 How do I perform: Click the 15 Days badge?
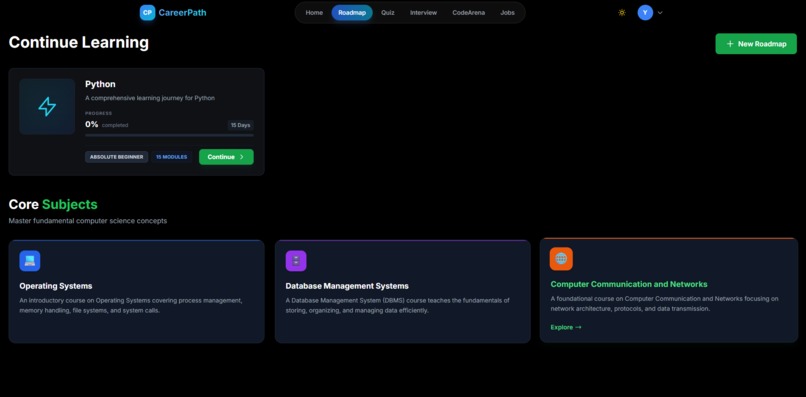pyautogui.click(x=241, y=125)
